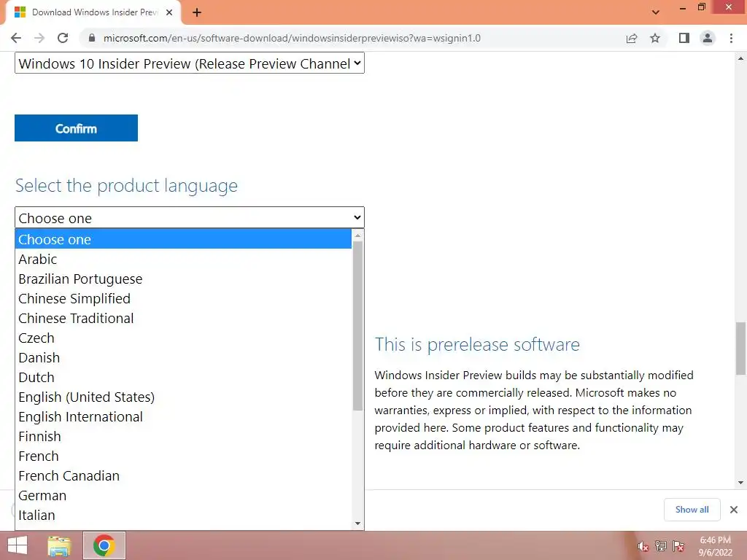
Task: Open File Explorer from taskbar
Action: pyautogui.click(x=59, y=545)
